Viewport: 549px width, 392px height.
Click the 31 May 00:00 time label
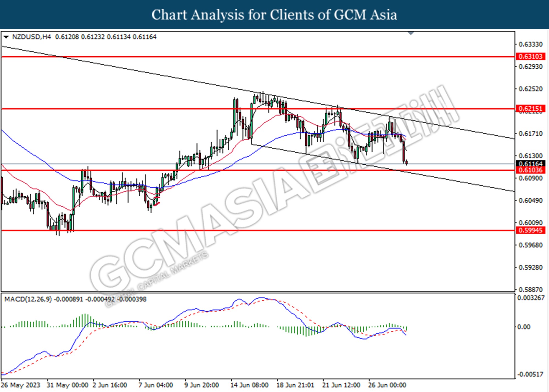click(x=68, y=385)
